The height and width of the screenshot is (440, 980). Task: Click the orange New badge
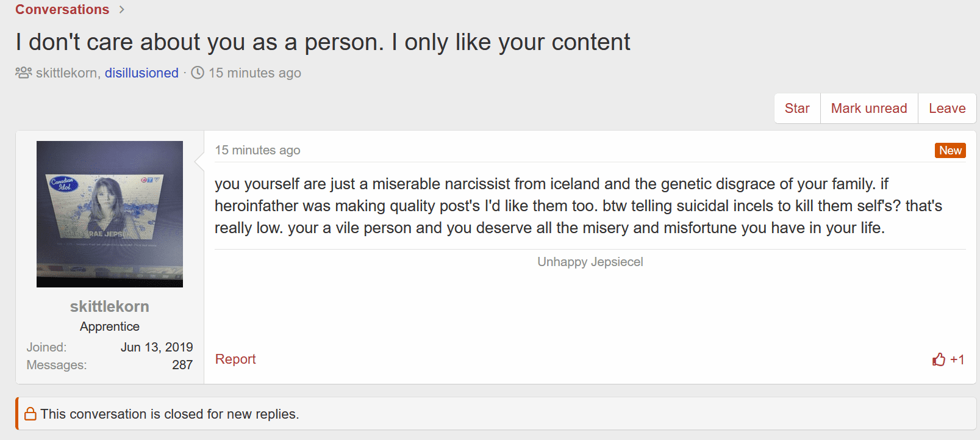tap(950, 150)
